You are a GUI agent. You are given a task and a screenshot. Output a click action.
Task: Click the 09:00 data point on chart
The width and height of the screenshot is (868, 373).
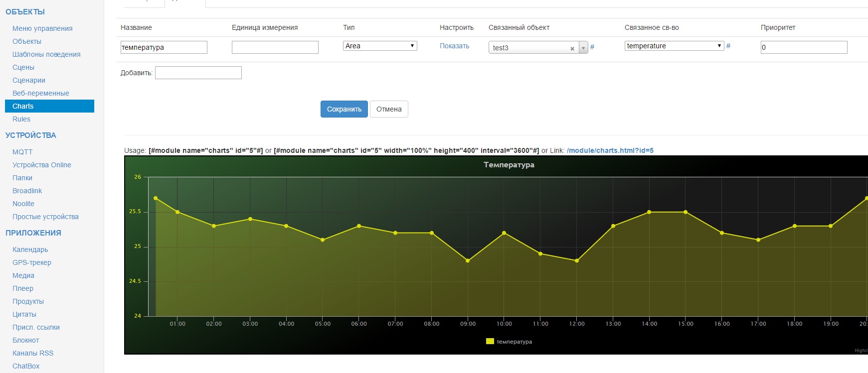[x=468, y=260]
